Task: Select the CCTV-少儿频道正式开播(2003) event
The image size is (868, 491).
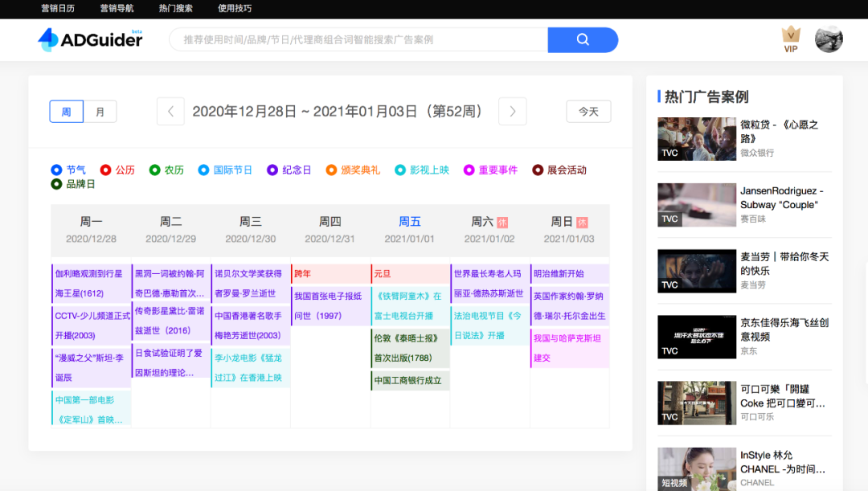Action: (92, 325)
